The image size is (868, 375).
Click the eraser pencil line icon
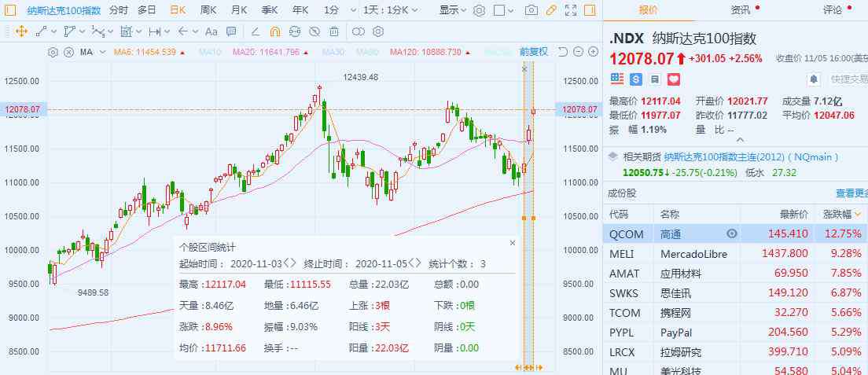point(256,31)
